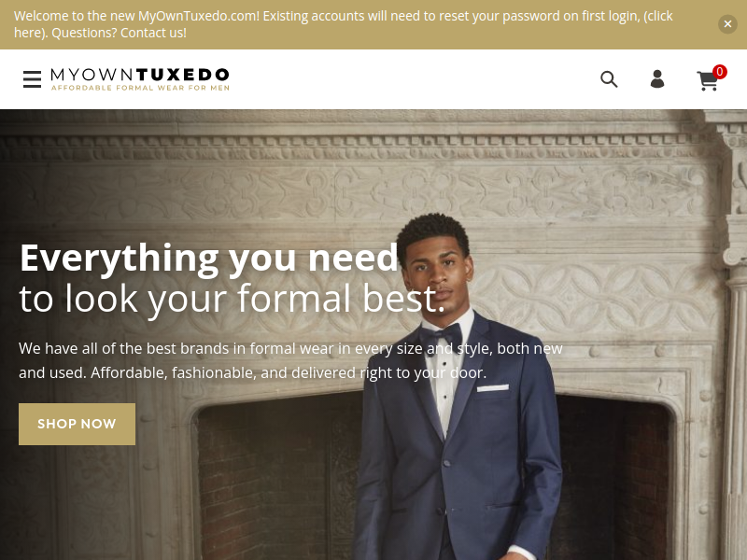This screenshot has width=747, height=560.
Task: View the shopping cart
Action: pos(708,81)
